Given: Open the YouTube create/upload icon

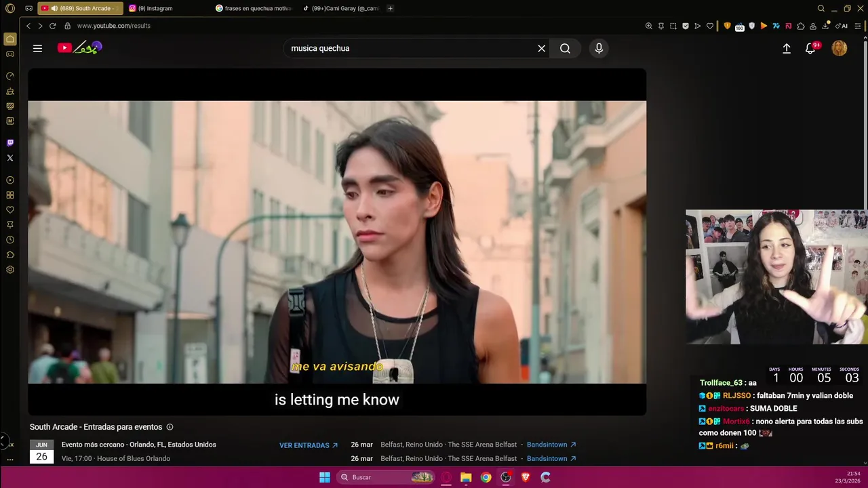Looking at the screenshot, I should pyautogui.click(x=787, y=48).
